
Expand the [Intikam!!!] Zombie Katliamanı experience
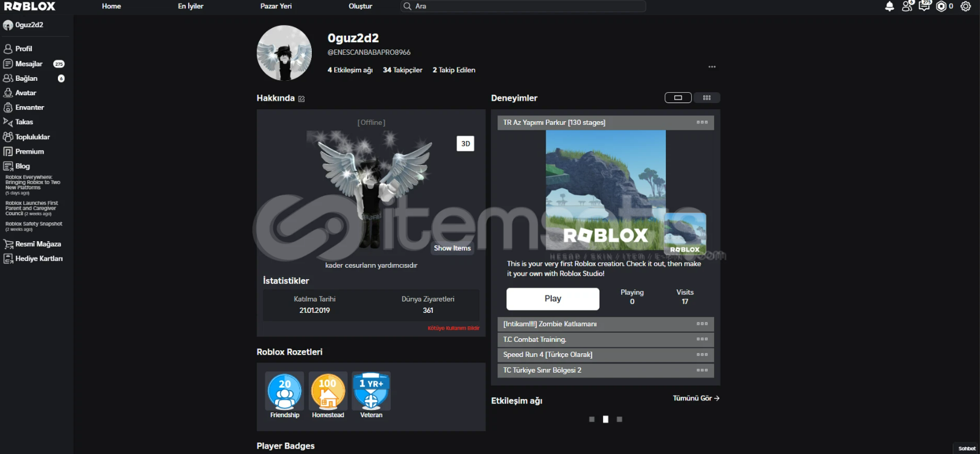pyautogui.click(x=605, y=324)
